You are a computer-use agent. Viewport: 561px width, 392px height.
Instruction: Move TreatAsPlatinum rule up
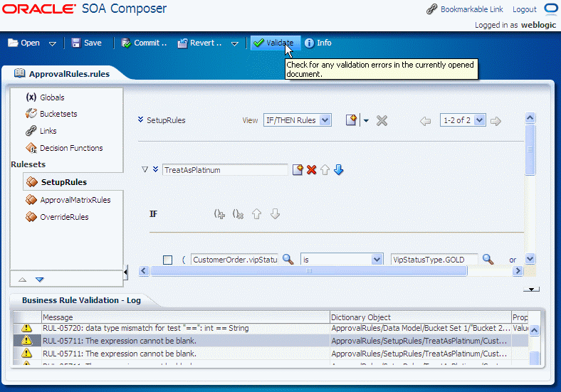pyautogui.click(x=325, y=169)
